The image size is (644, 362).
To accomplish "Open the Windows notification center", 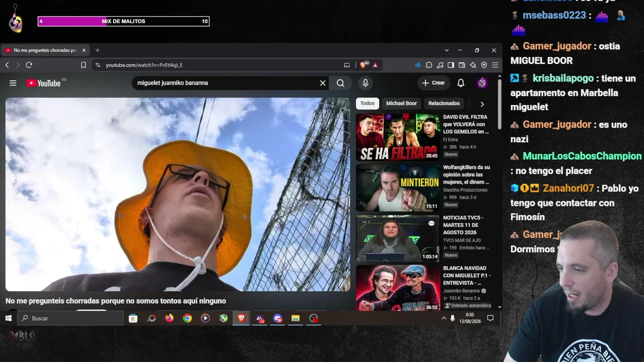I will [490, 318].
